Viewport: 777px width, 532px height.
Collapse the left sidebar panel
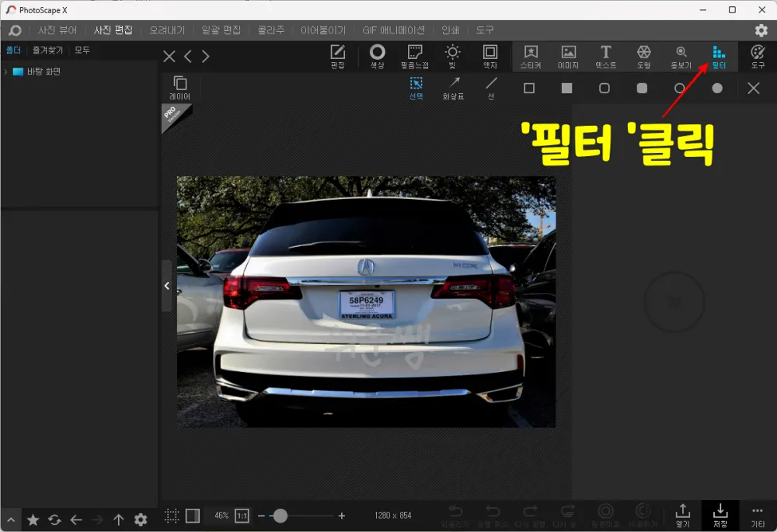166,285
